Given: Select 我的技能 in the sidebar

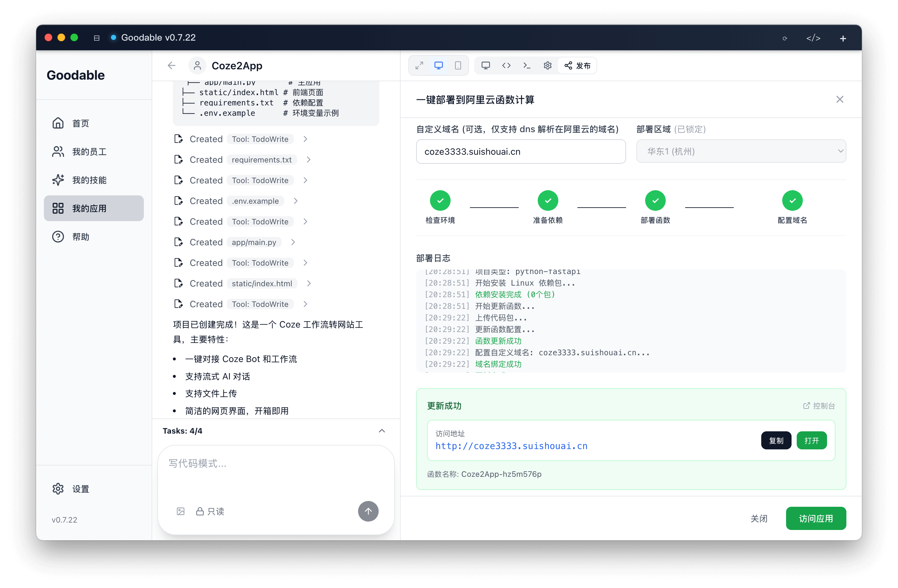Looking at the screenshot, I should (90, 180).
